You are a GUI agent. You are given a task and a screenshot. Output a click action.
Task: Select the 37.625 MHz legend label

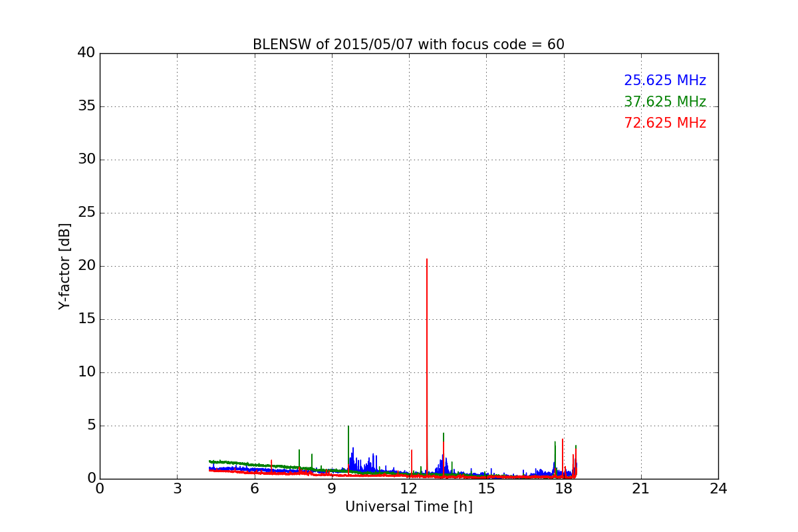click(665, 102)
